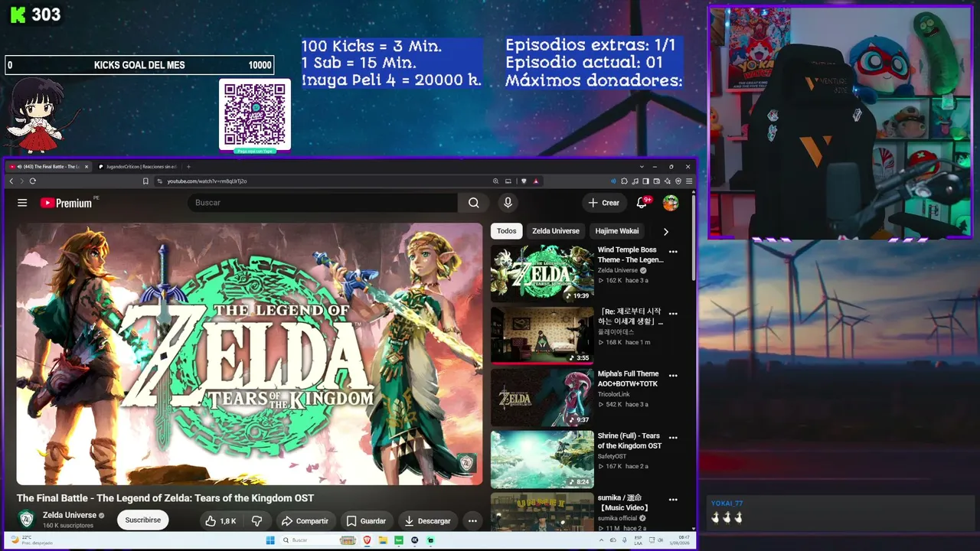Screen dimensions: 980x551
Task: Click the browser address bar URL
Action: (207, 181)
